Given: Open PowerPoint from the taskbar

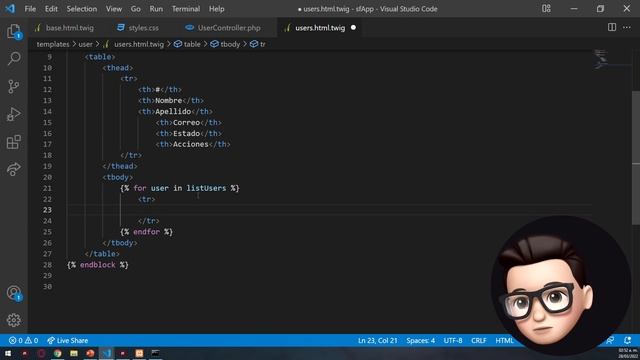Looking at the screenshot, I should pos(90,353).
